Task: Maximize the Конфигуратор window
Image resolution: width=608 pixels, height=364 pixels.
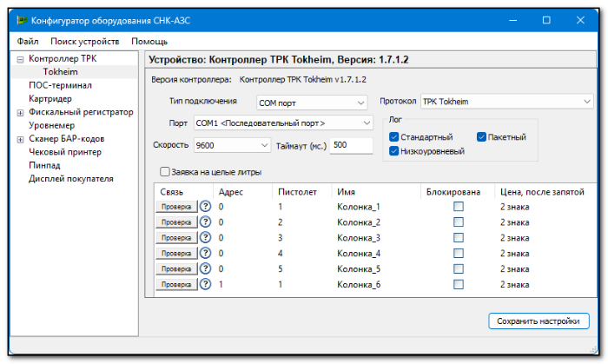Action: pyautogui.click(x=546, y=20)
